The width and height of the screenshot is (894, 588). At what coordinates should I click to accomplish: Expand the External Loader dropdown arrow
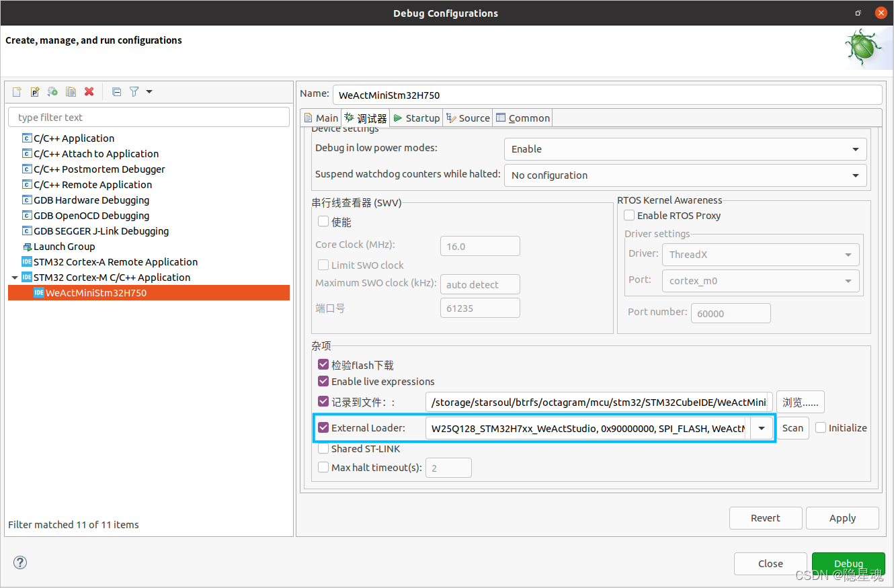point(761,428)
